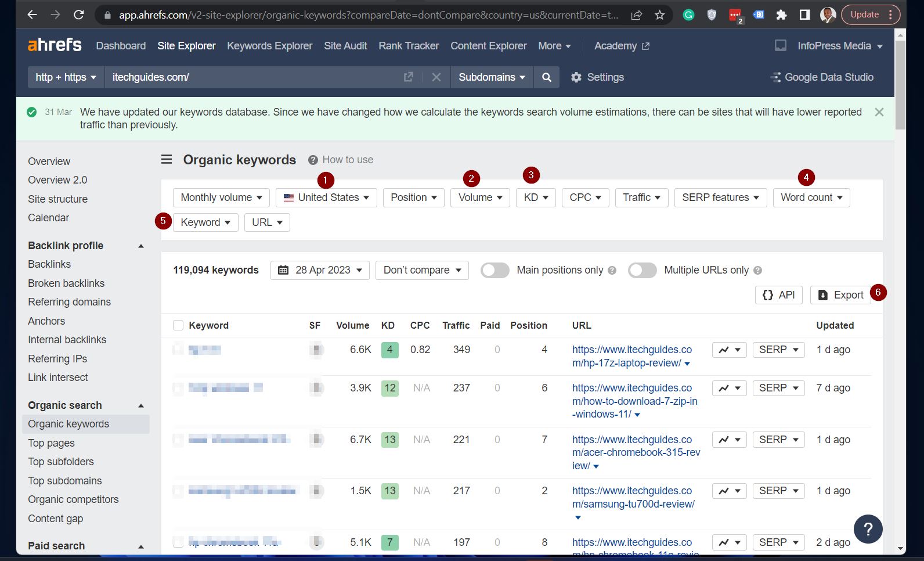Open Content Explorer in top navigation
924x561 pixels.
[x=489, y=46]
